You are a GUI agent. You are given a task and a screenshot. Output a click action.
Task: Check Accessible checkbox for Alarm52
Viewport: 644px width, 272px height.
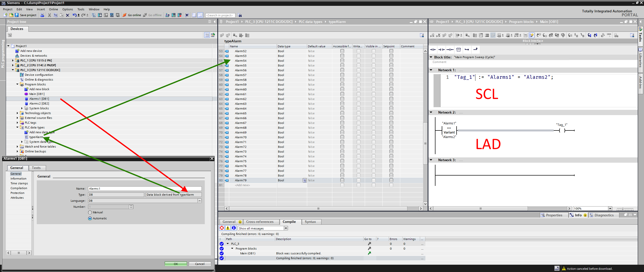pyautogui.click(x=342, y=51)
